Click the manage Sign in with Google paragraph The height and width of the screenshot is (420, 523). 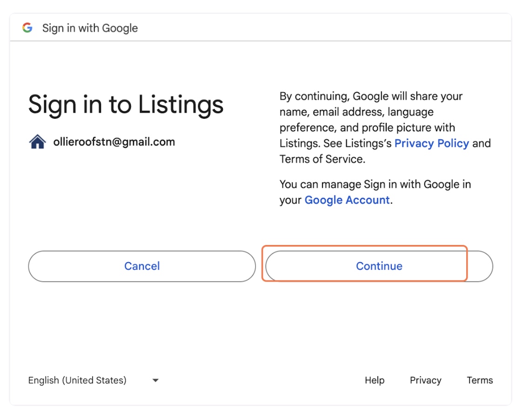[375, 192]
